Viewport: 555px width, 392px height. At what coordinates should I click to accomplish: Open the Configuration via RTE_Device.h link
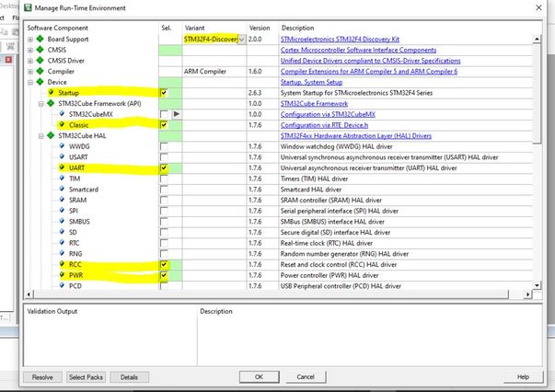[324, 125]
